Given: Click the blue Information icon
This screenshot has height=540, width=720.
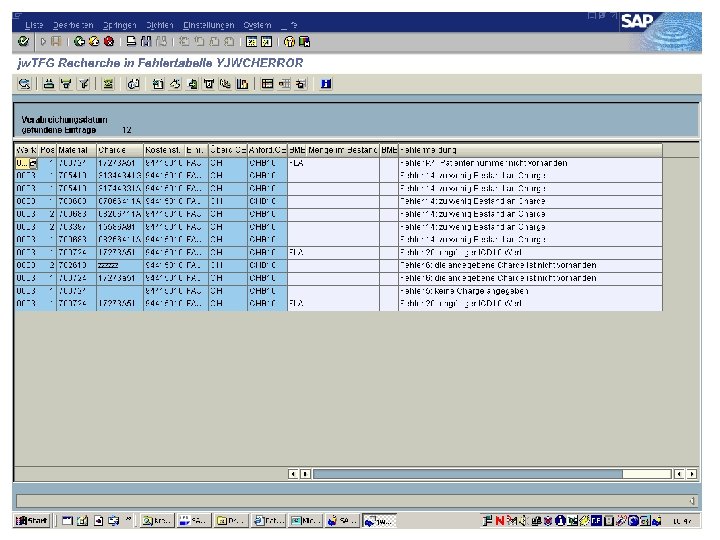Looking at the screenshot, I should pyautogui.click(x=326, y=84).
